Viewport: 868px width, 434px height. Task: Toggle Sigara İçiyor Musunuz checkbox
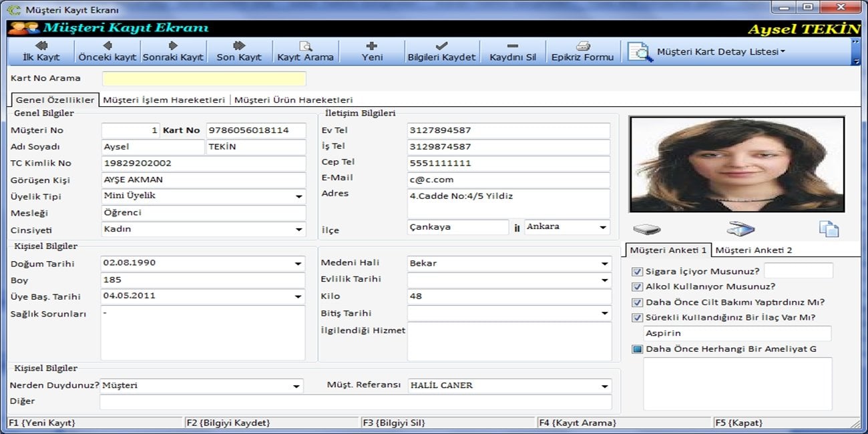[x=637, y=272]
